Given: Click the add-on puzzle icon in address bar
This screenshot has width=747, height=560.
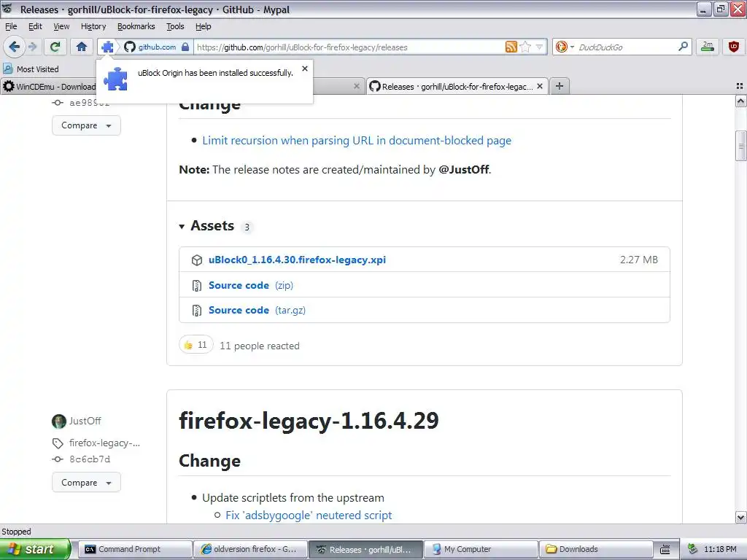Looking at the screenshot, I should coord(108,47).
